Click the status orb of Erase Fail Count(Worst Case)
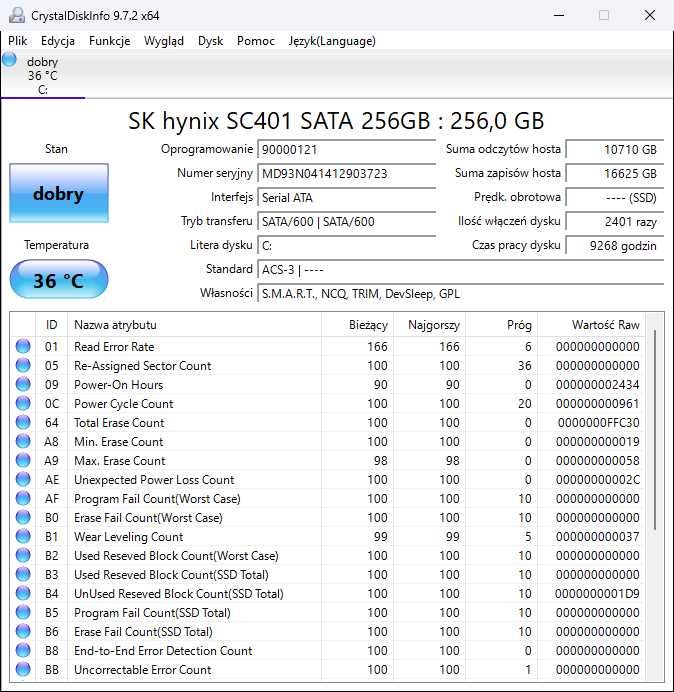This screenshot has width=674, height=692. coord(23,517)
